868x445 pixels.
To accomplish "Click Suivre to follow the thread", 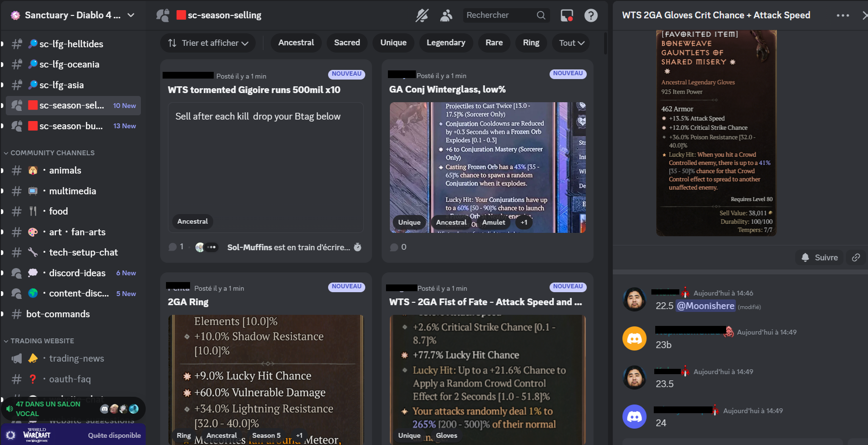I will point(820,257).
